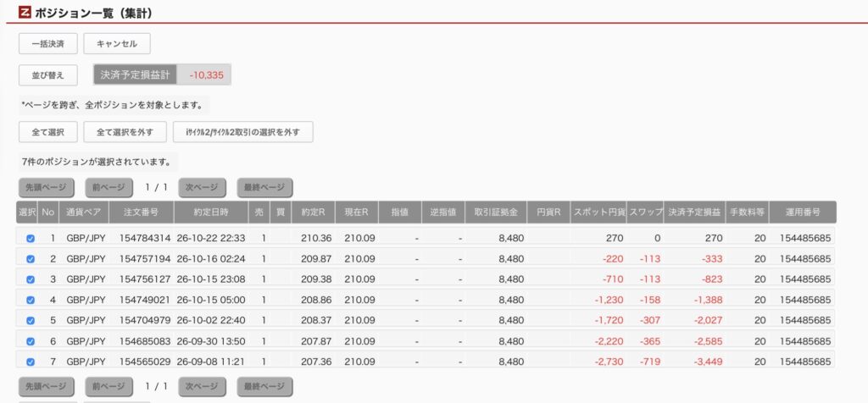Image resolution: width=868 pixels, height=403 pixels.
Task: Click iサイクル2/サイクル2取引の選択を外す button
Action: [243, 132]
